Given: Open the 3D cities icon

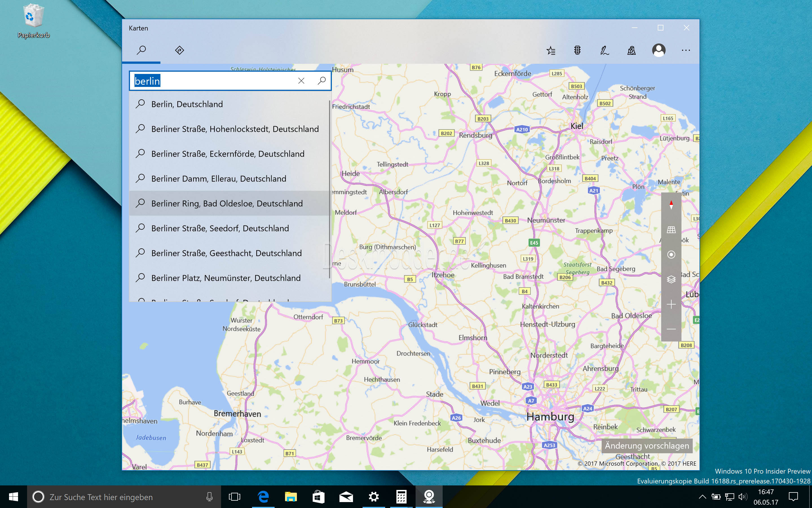Looking at the screenshot, I should tap(632, 51).
